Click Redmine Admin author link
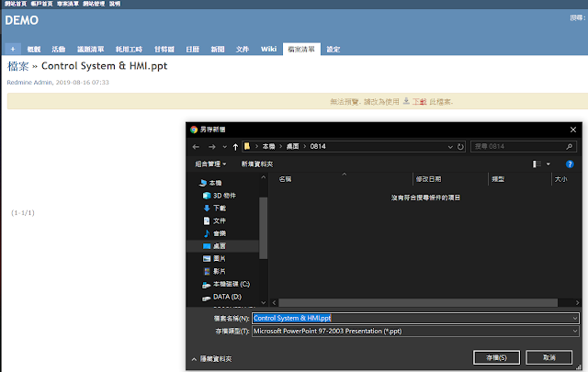Screen dimensions: 588x372 (x=29, y=82)
